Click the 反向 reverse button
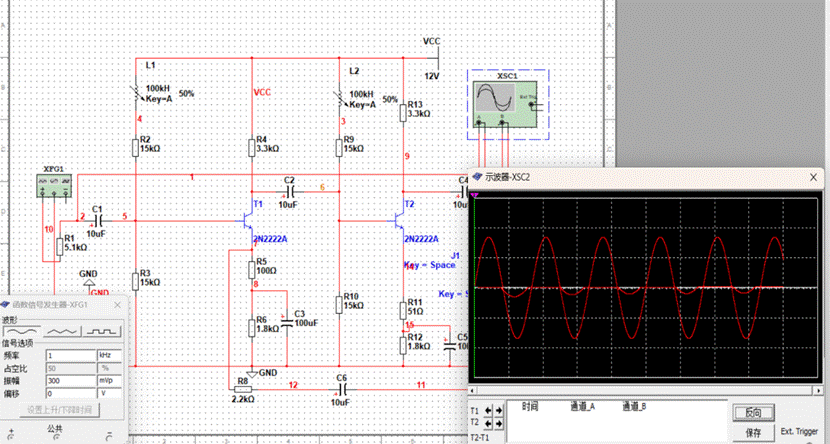Image resolution: width=830 pixels, height=444 pixels. coord(753,413)
